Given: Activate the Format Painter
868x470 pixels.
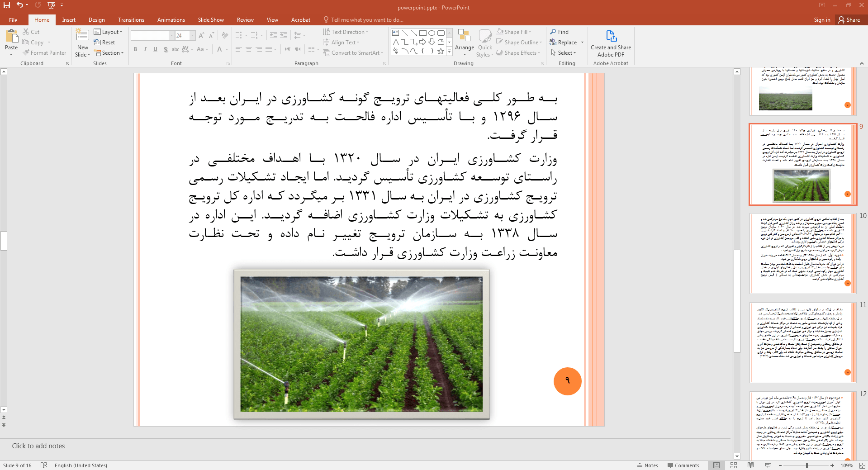Looking at the screenshot, I should pyautogui.click(x=45, y=53).
